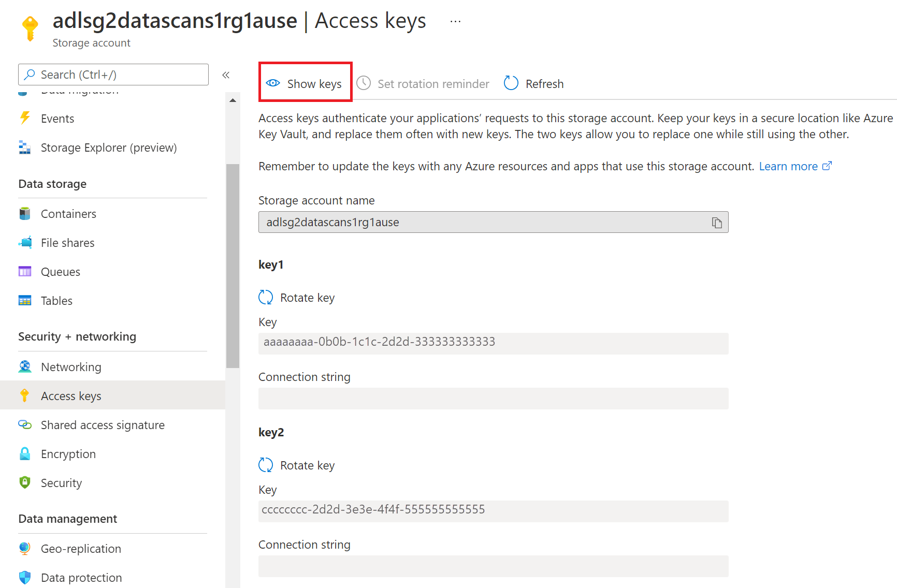Open Geo-replication page

[81, 549]
